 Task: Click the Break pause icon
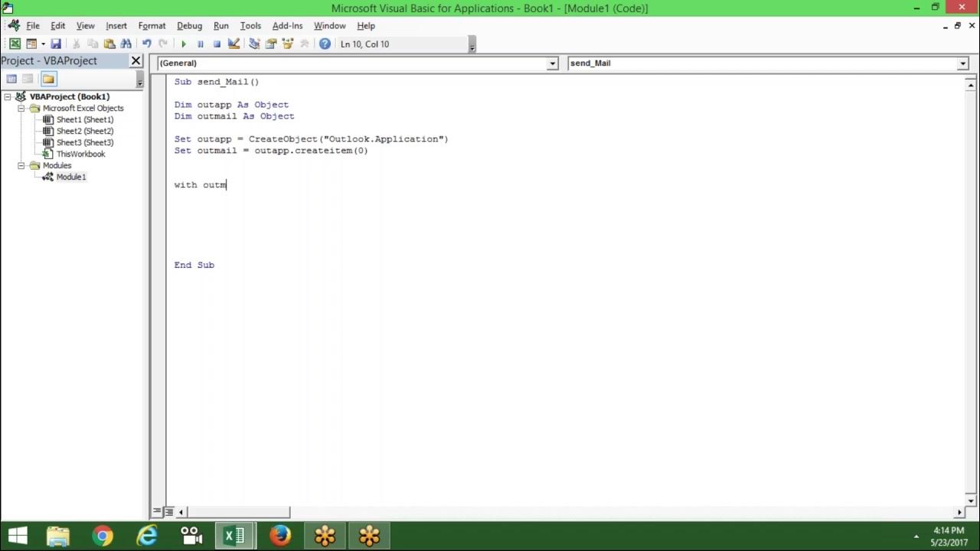click(201, 44)
